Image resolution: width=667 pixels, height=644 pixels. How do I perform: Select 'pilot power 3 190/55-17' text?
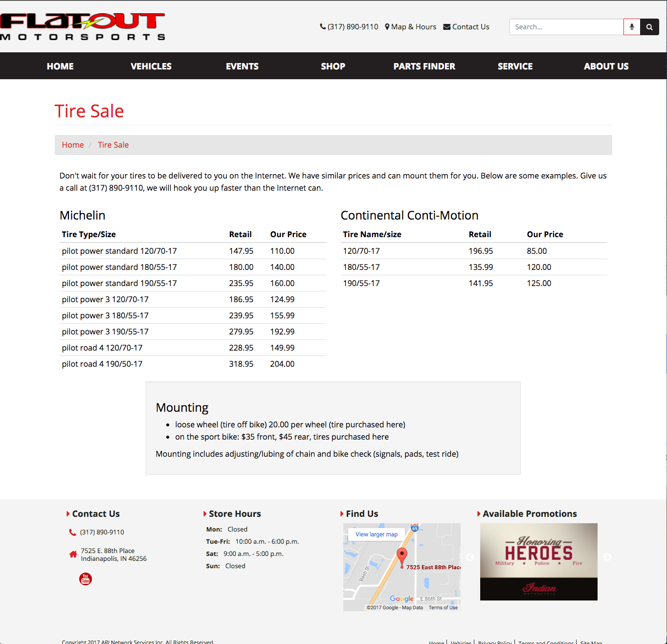click(x=105, y=332)
